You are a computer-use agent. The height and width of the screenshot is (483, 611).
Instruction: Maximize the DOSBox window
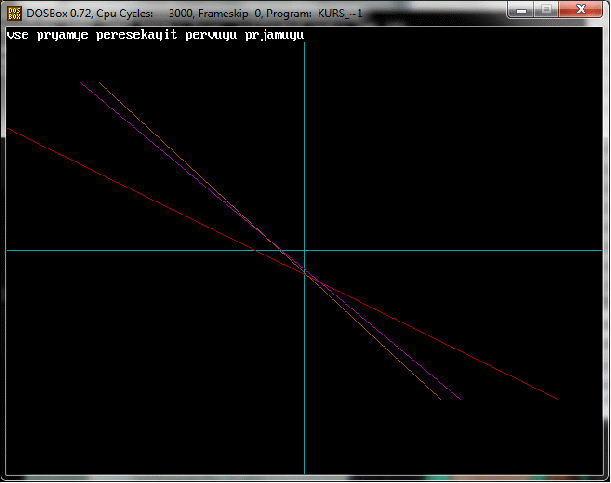(x=547, y=10)
